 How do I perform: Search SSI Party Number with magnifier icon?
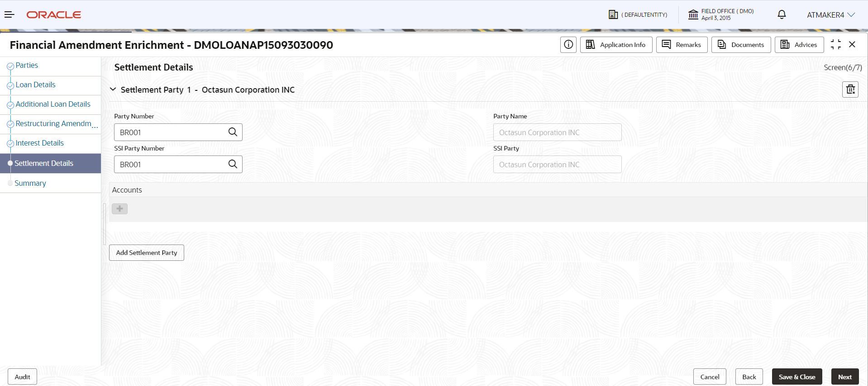pyautogui.click(x=233, y=164)
